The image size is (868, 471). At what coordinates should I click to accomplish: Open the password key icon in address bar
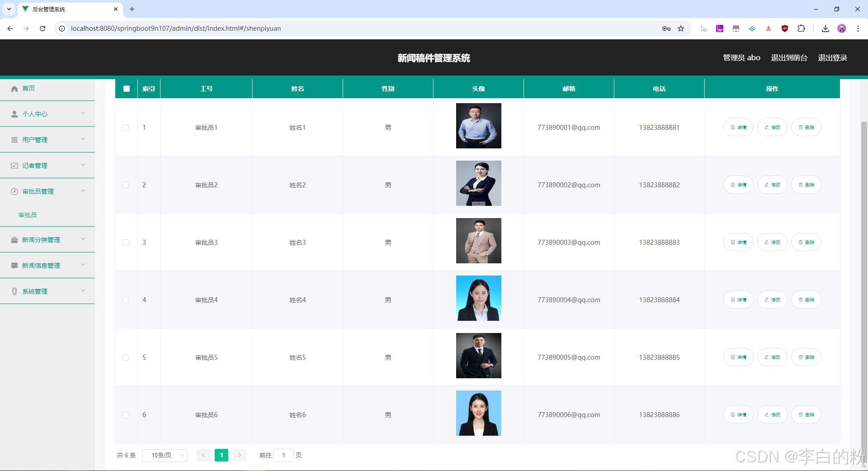(666, 29)
